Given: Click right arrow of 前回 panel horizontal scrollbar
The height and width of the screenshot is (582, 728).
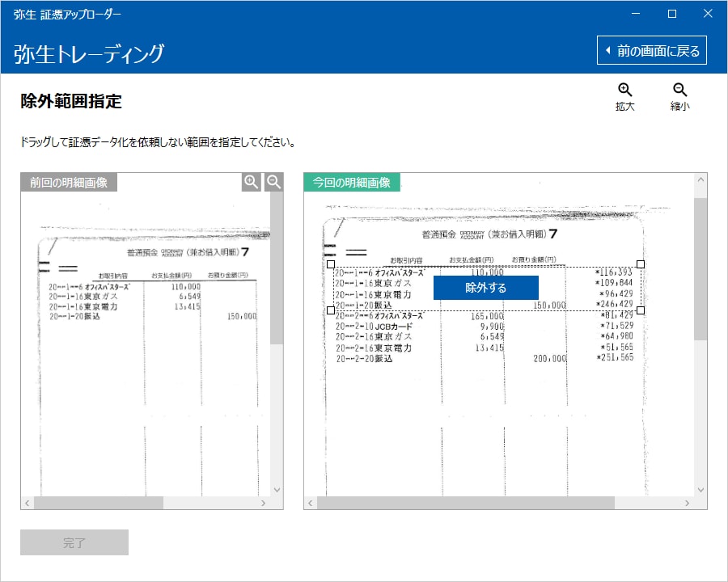Looking at the screenshot, I should 263,503.
